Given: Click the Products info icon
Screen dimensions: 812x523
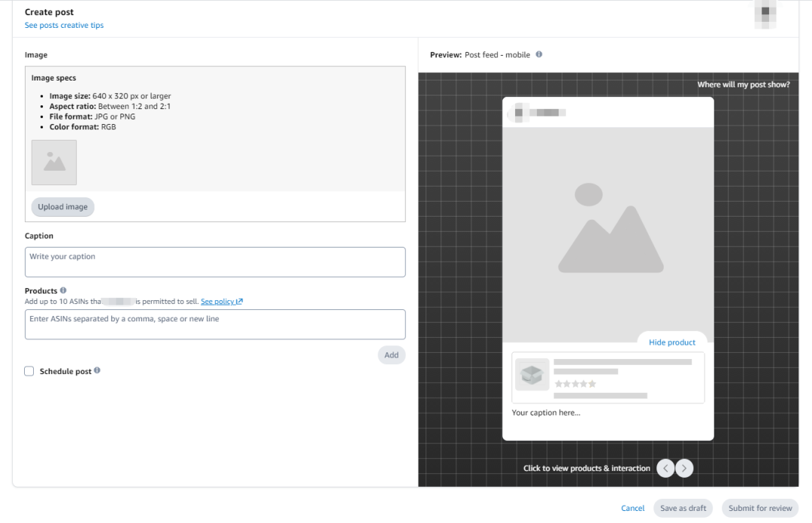Looking at the screenshot, I should 63,290.
